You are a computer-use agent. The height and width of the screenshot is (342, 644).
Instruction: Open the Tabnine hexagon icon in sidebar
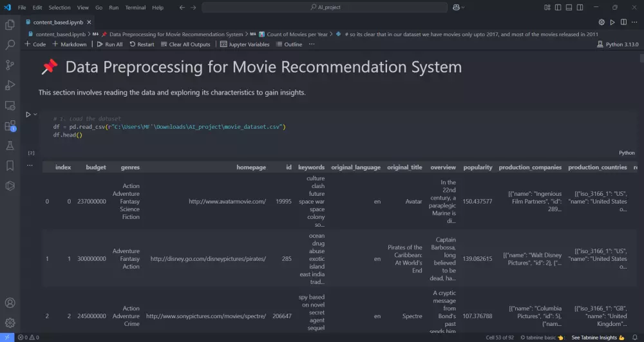[10, 186]
